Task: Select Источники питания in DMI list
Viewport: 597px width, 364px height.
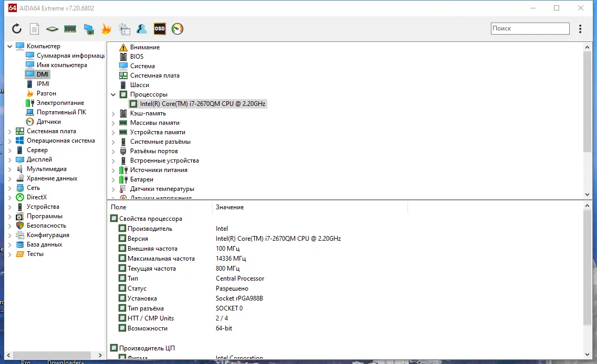Action: click(x=159, y=170)
